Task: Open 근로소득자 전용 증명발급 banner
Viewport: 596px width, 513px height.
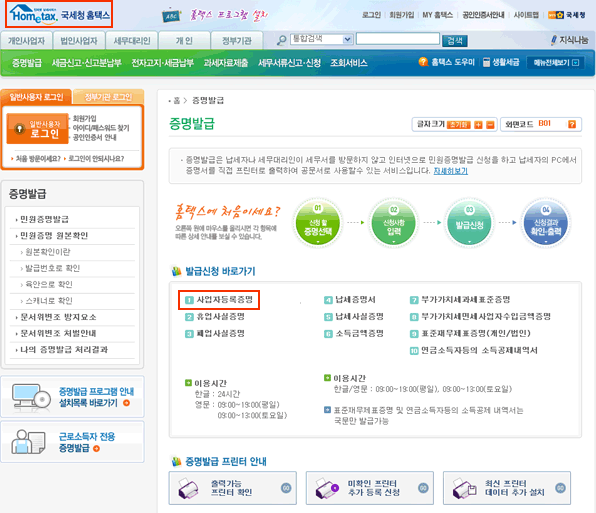Action: [73, 442]
